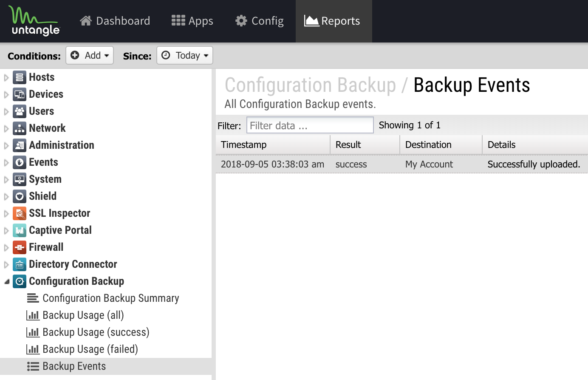Screen dimensions: 588x380
Task: Open the Config tab
Action: 259,21
